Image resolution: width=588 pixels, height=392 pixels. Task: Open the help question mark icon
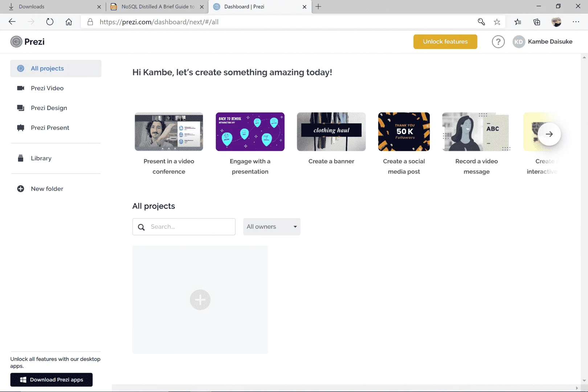click(498, 42)
